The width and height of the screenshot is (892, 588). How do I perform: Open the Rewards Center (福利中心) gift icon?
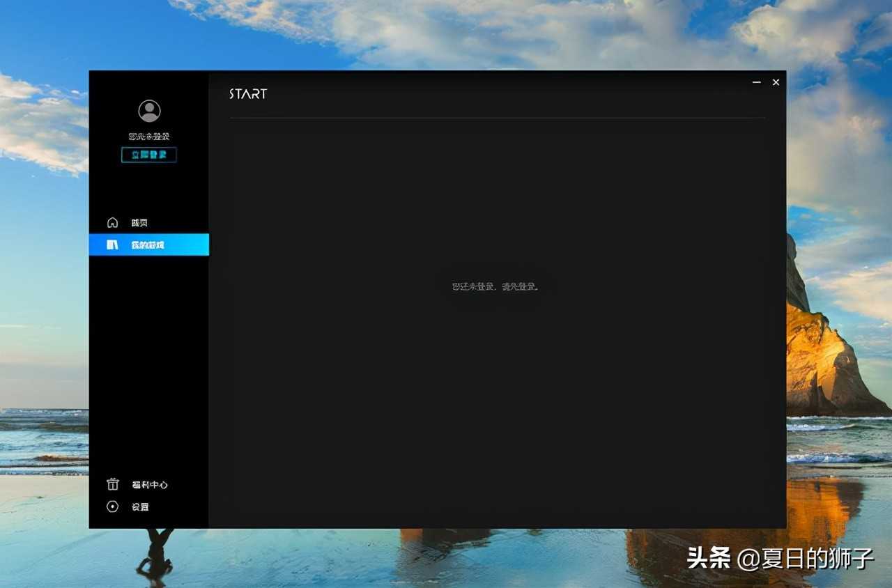coord(112,483)
